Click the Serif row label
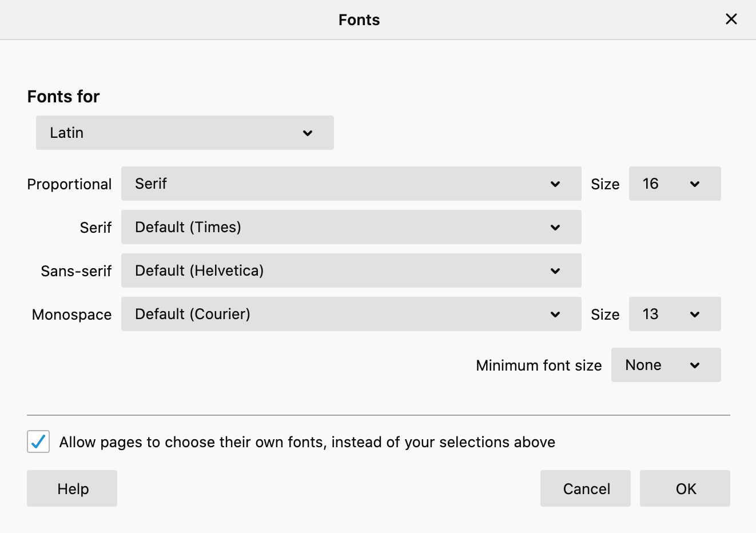Screen dimensions: 756x533 pos(96,228)
